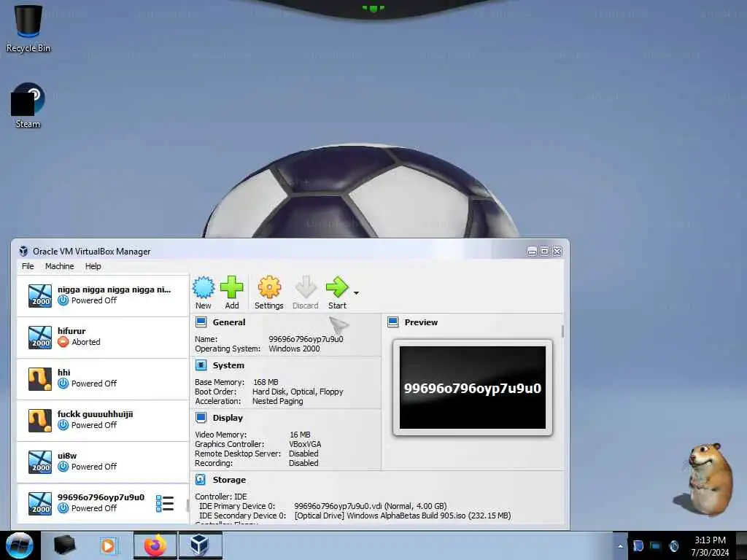Click the 'Nested Paging' acceleration value
This screenshot has height=560, width=747.
click(278, 401)
